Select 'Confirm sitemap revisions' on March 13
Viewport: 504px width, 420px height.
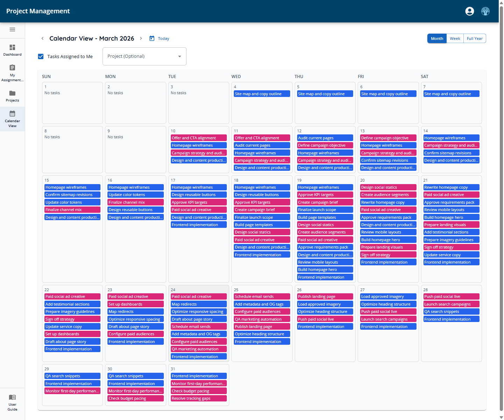point(388,160)
